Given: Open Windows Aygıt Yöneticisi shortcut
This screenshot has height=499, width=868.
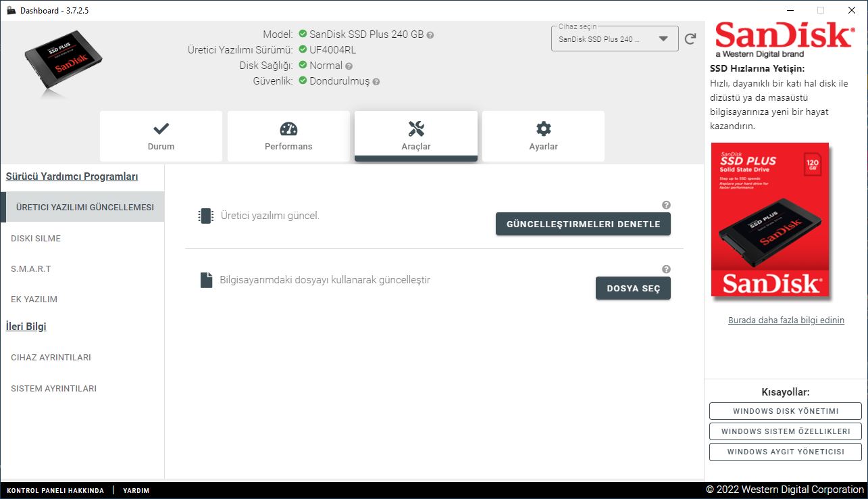Looking at the screenshot, I should point(786,452).
